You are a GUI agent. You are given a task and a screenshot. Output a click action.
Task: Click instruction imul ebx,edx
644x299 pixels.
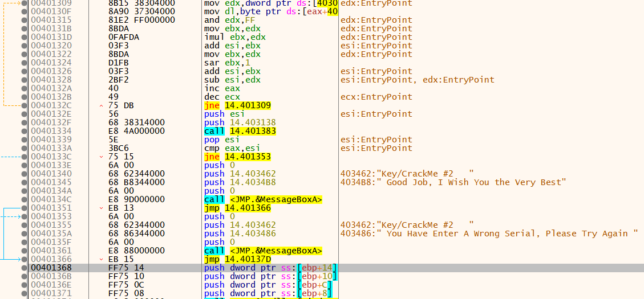(235, 37)
